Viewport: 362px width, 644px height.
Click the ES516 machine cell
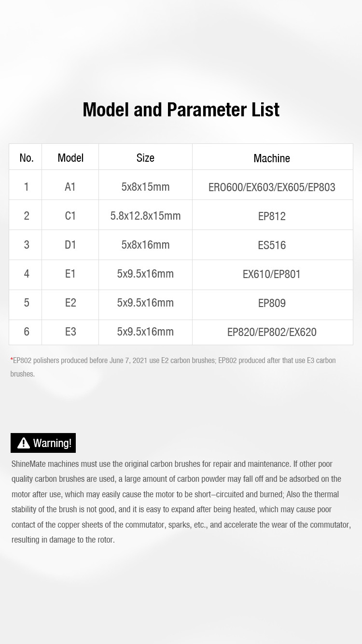(272, 245)
